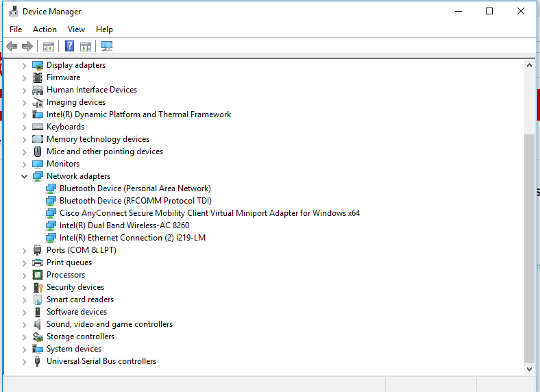The height and width of the screenshot is (392, 540).
Task: Click the Show/Hide Console Tree toolbar icon
Action: [x=49, y=46]
